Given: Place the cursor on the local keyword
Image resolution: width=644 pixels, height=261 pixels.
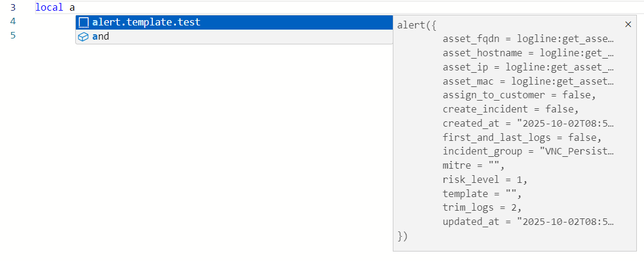Looking at the screenshot, I should (x=49, y=8).
